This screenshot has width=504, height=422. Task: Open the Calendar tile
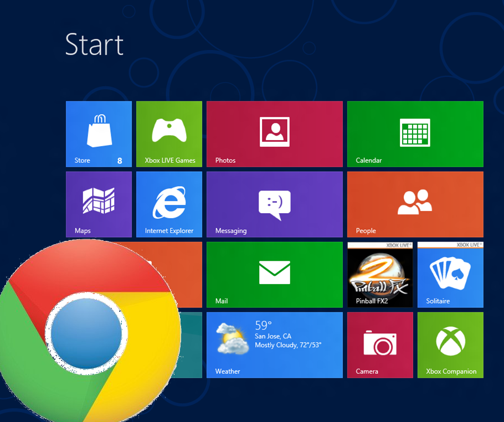pos(415,133)
